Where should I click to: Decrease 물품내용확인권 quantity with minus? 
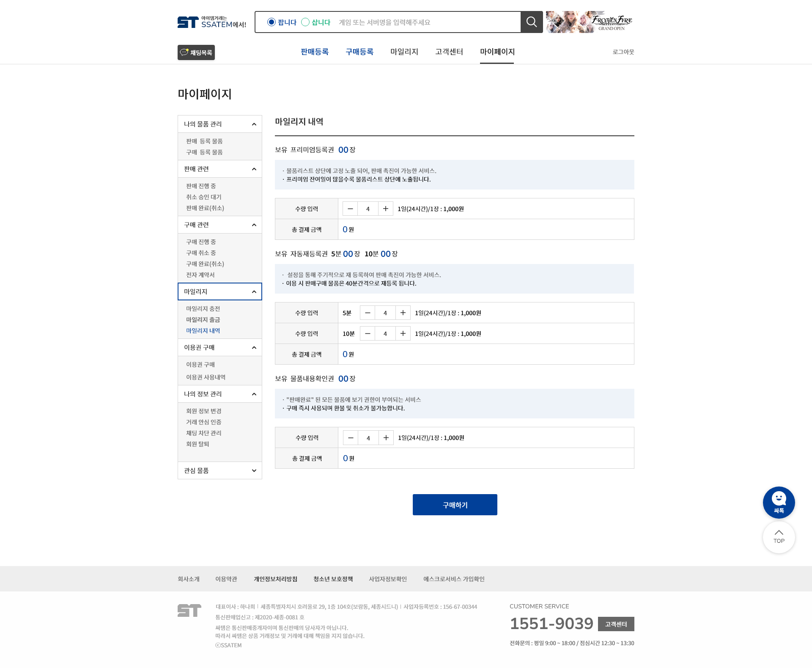[x=351, y=437]
